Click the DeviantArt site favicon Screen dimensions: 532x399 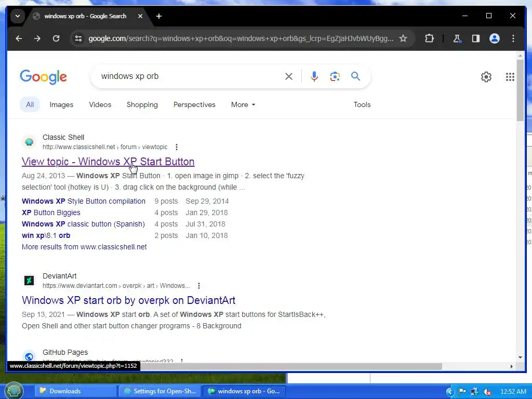point(29,281)
